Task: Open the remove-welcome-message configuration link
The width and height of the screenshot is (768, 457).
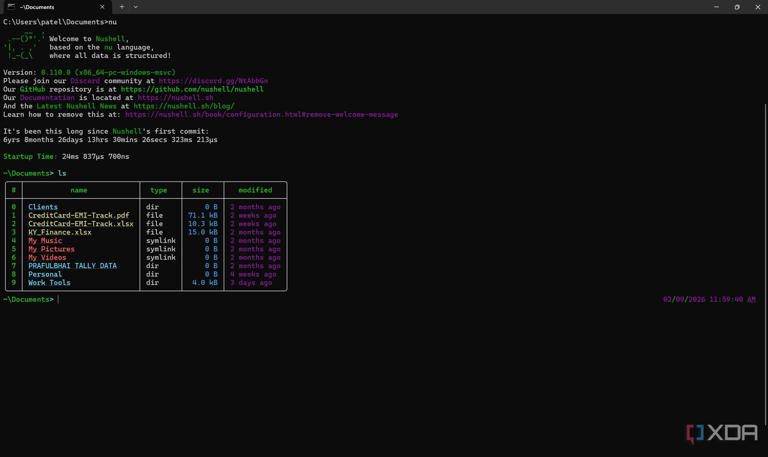Action: coord(262,115)
